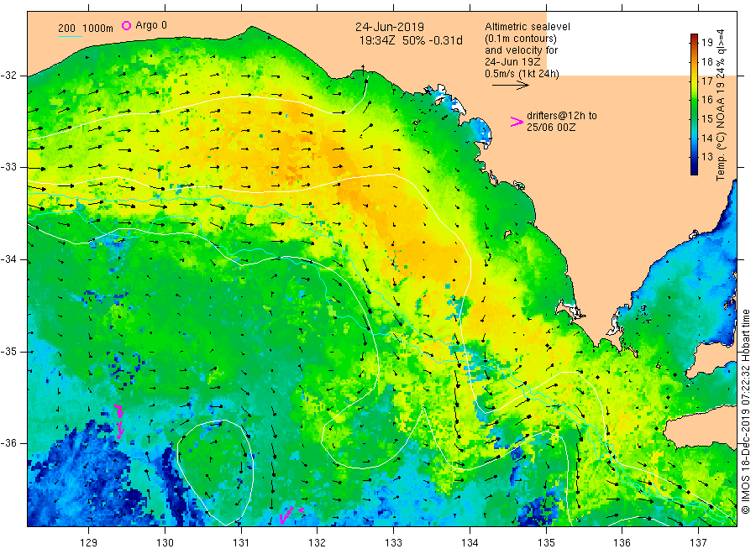Click the magenta drifter track near 129.4, -35.8

coord(119,421)
